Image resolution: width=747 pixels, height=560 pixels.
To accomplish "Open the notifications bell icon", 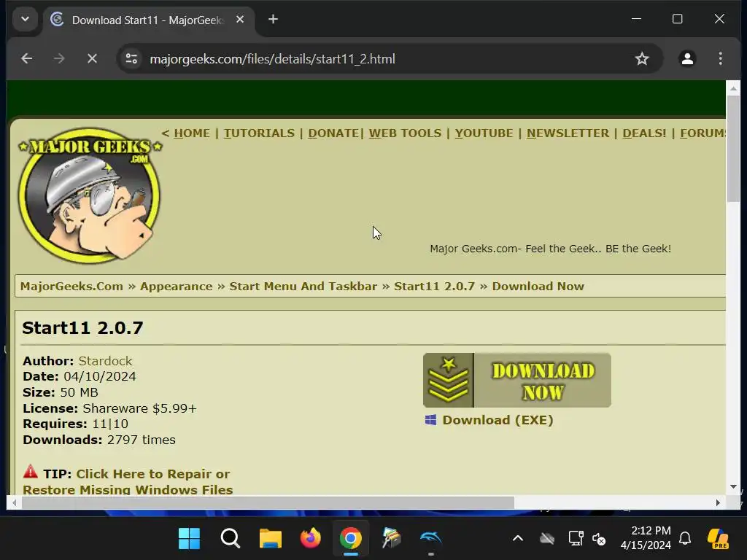I will tap(685, 539).
